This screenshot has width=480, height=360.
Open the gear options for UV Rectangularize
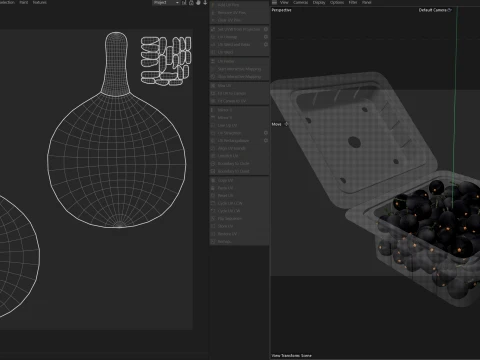pos(266,140)
